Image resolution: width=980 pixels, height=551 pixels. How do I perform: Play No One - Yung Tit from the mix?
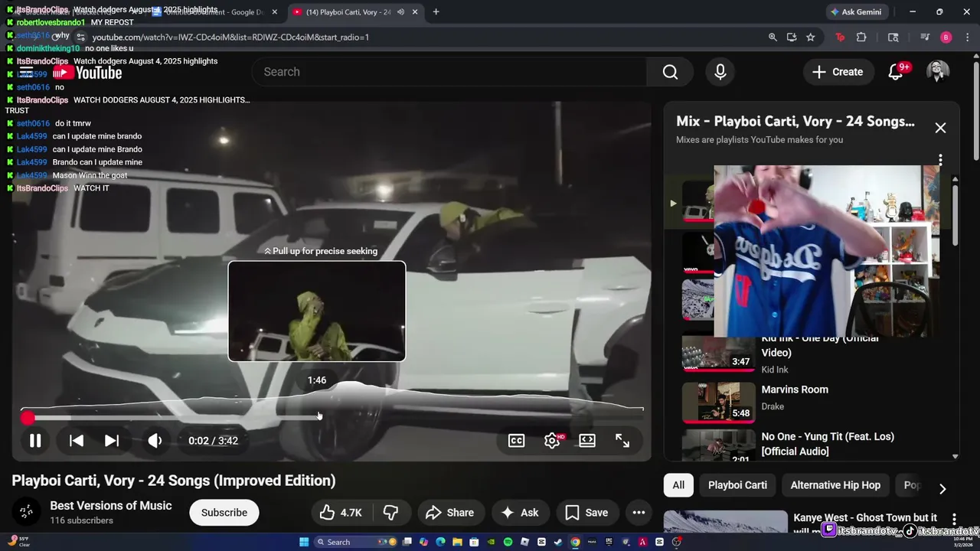pos(828,444)
